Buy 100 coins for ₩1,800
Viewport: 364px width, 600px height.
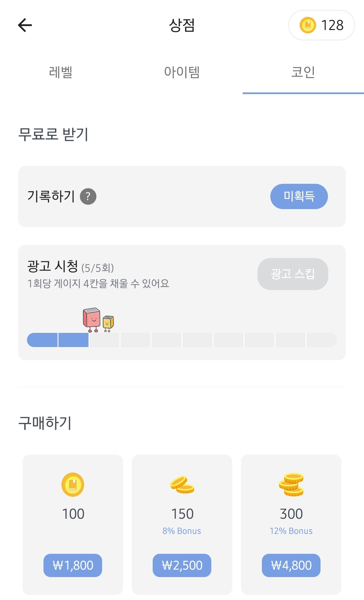[x=73, y=565]
